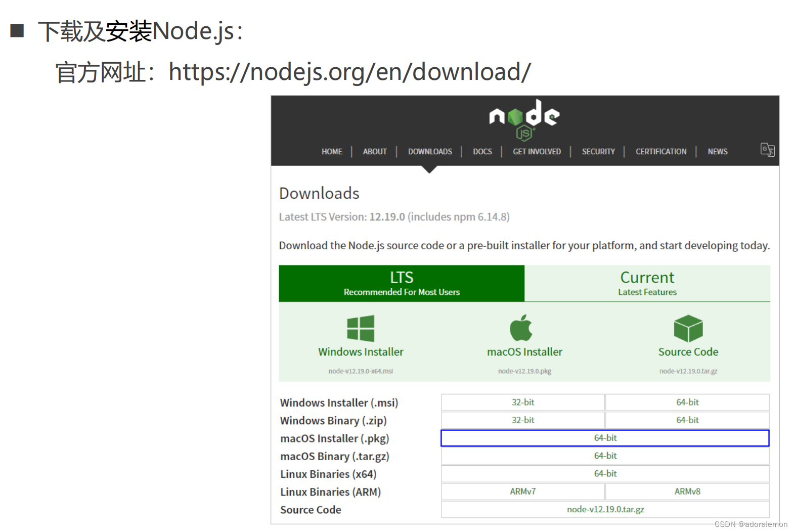Click the macOS Installer (.pkg) row label

click(335, 438)
